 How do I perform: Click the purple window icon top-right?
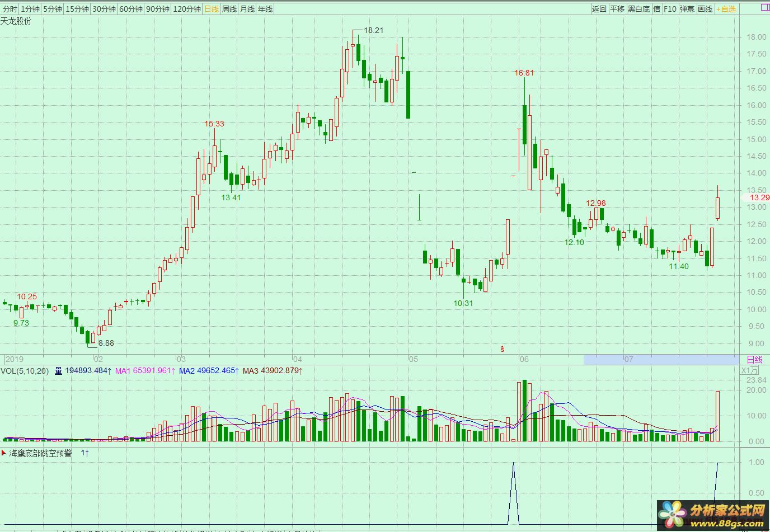click(764, 8)
